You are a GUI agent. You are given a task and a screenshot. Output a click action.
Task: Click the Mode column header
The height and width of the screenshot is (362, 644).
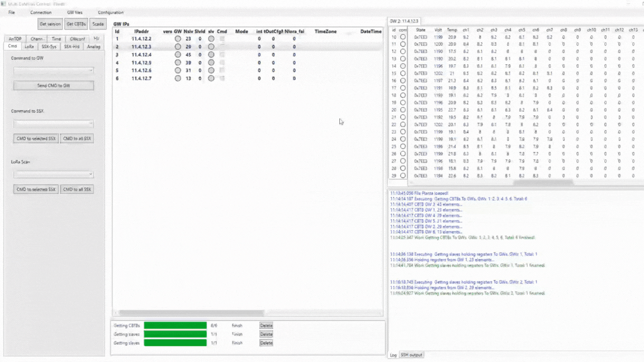241,31
